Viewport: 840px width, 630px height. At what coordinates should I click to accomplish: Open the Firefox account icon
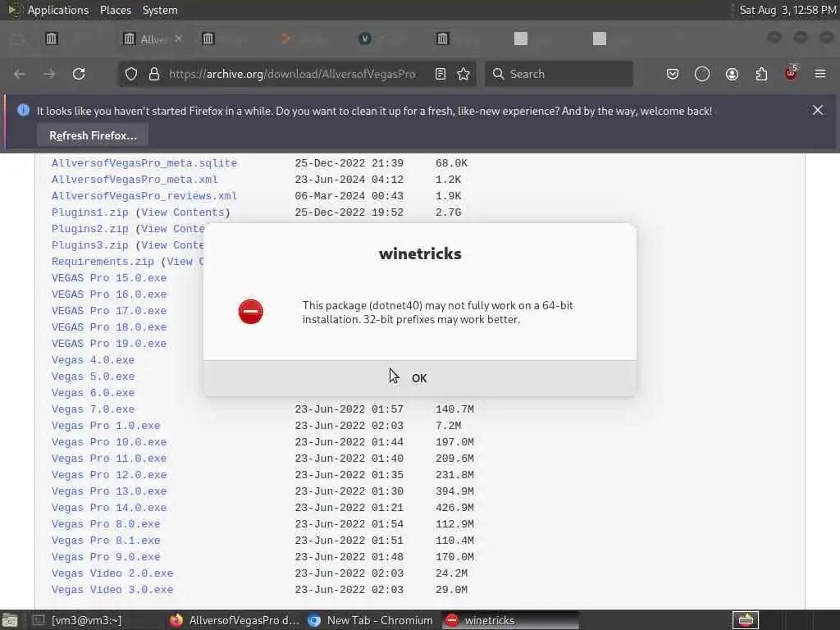[x=732, y=74]
